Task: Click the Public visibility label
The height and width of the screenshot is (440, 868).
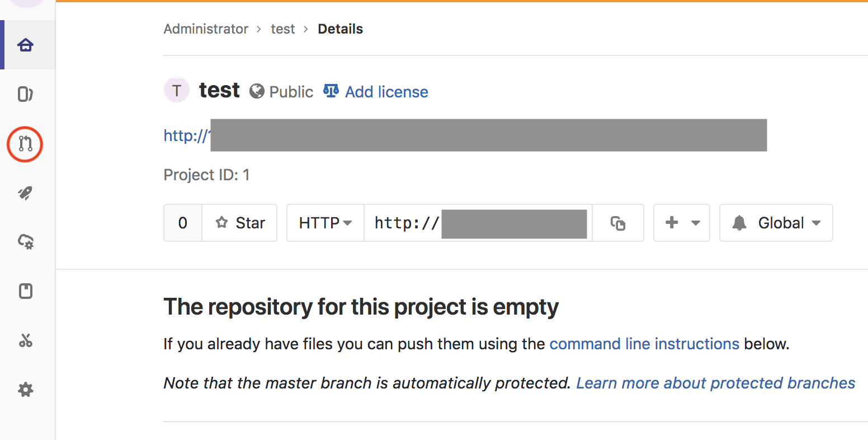Action: pyautogui.click(x=291, y=92)
